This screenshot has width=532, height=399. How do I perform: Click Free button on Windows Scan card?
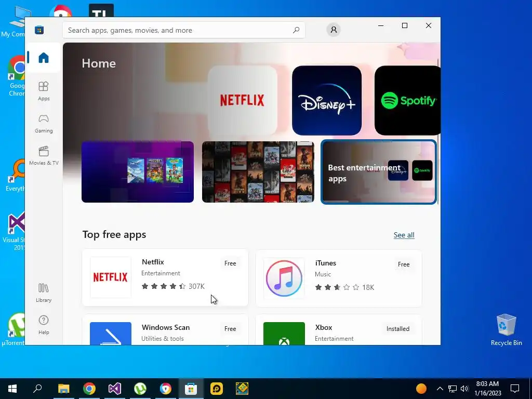tap(230, 329)
